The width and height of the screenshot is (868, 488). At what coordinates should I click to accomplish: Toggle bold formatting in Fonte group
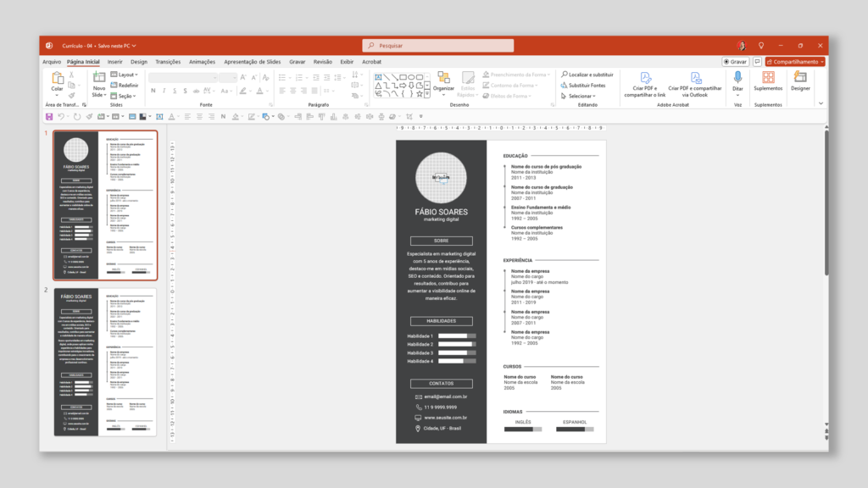pyautogui.click(x=153, y=91)
